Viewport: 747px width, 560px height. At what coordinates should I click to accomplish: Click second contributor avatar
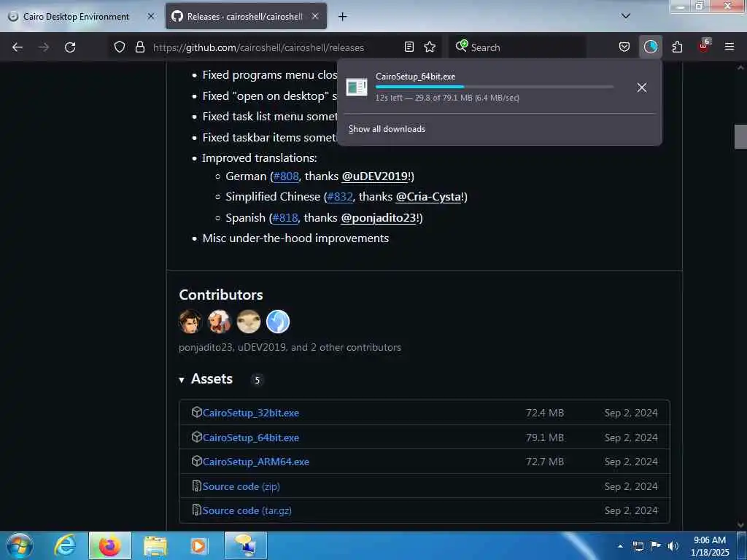220,322
